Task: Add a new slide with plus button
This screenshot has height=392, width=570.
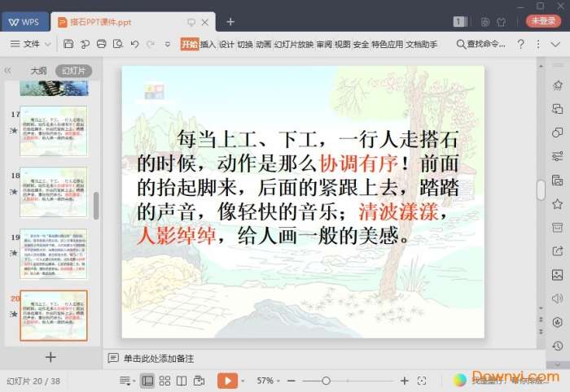Action: pyautogui.click(x=50, y=357)
